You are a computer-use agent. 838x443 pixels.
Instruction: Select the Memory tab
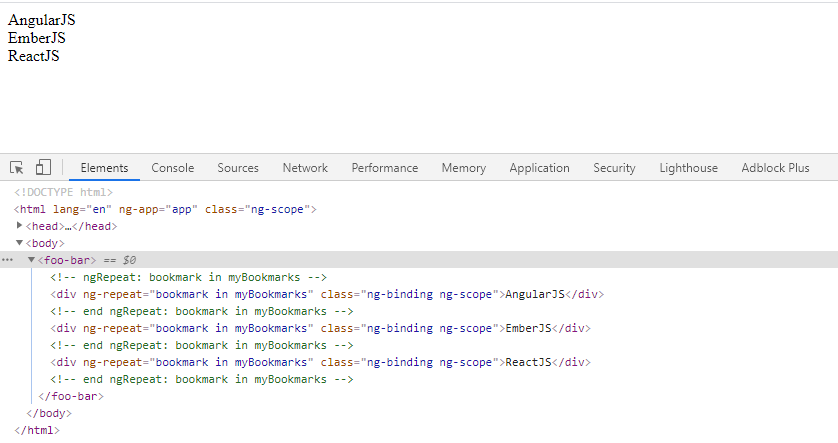(x=463, y=168)
